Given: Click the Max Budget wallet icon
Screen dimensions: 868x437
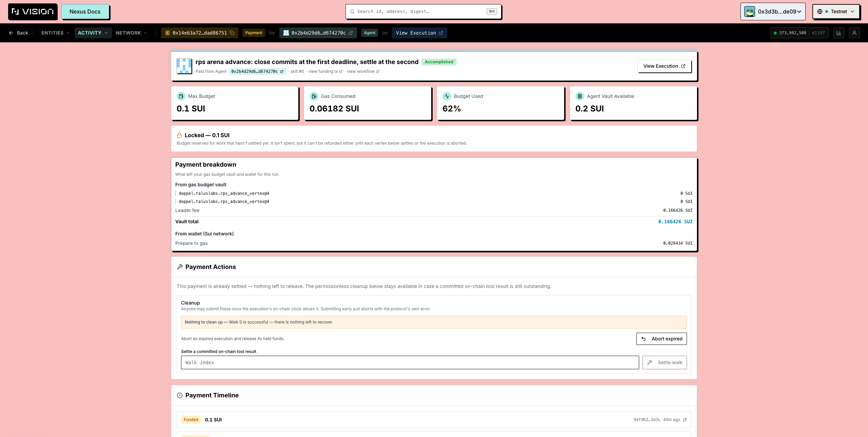Looking at the screenshot, I should click(181, 96).
